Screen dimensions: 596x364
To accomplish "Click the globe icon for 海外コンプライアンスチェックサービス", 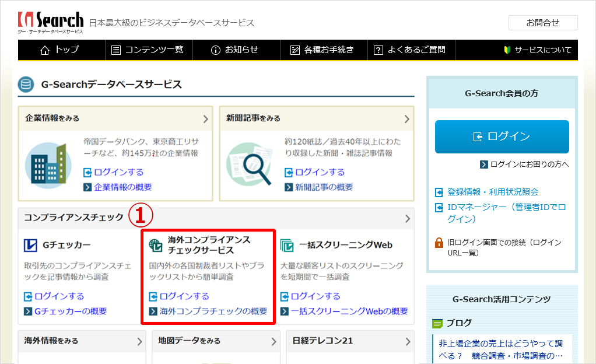I will point(156,245).
